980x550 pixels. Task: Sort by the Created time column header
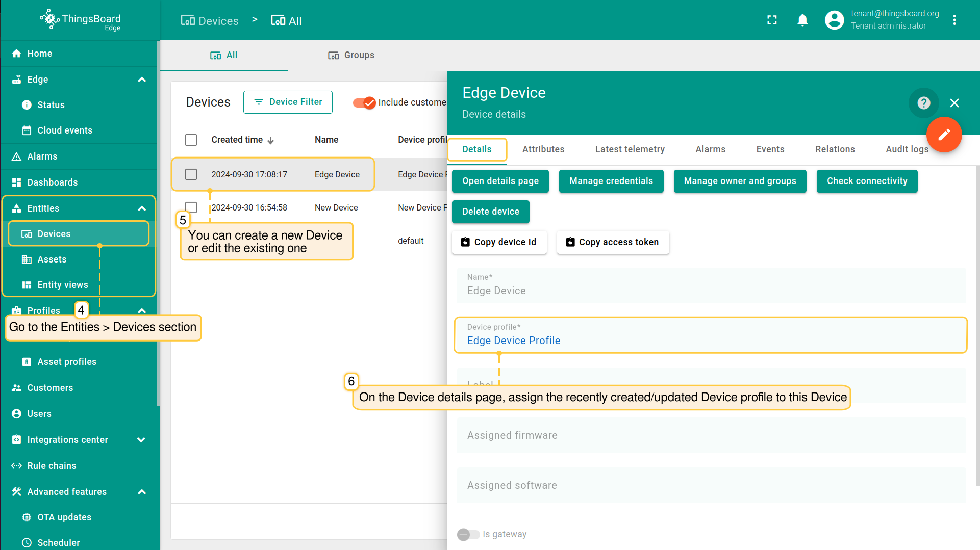point(237,140)
